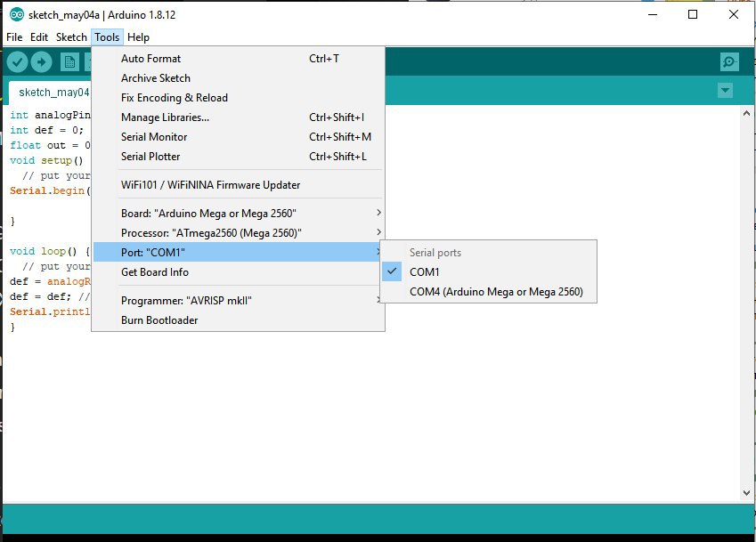Click the editor scrollbar up arrow

pyautogui.click(x=746, y=114)
